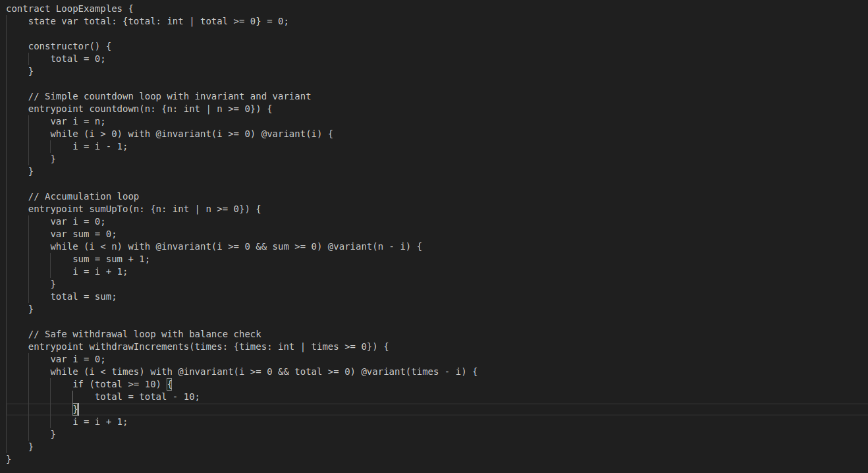868x473 pixels.
Task: Click the 'total = total - 10;' statement
Action: click(147, 397)
